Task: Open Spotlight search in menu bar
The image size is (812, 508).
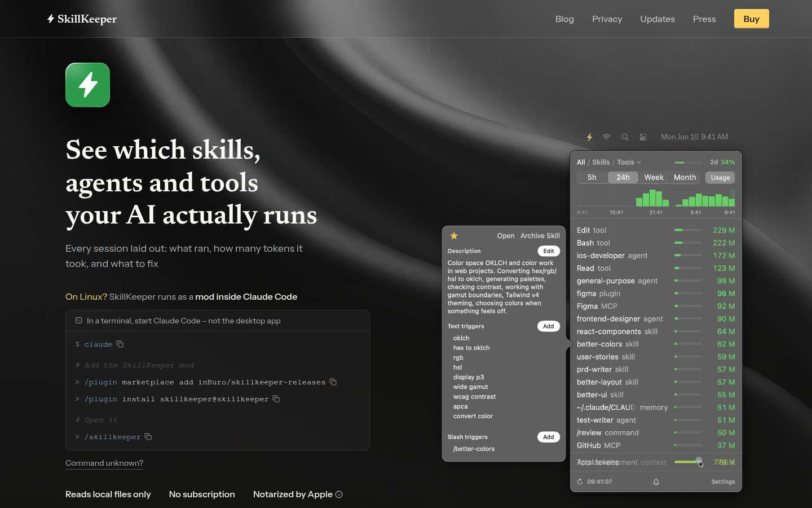Action: point(625,137)
